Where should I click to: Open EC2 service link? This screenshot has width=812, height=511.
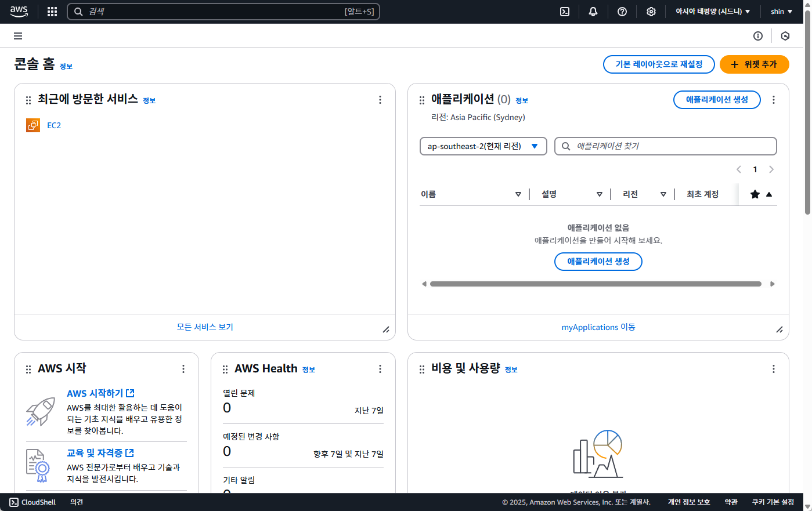tap(54, 125)
